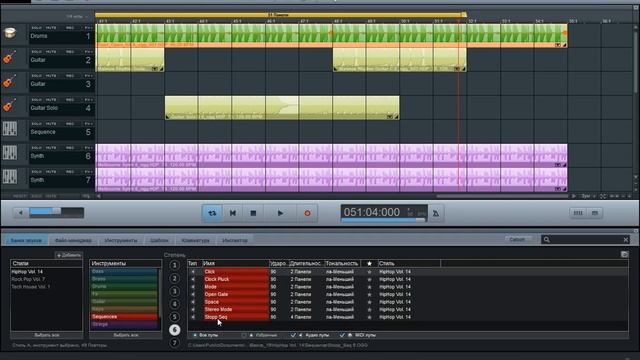Switch to the Клавиатура tab
Screen dimensions: 640x360
click(196, 240)
